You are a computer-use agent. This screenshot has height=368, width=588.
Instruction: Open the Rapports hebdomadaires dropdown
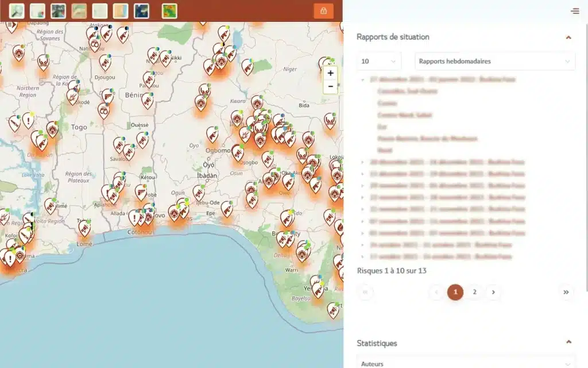tap(495, 61)
